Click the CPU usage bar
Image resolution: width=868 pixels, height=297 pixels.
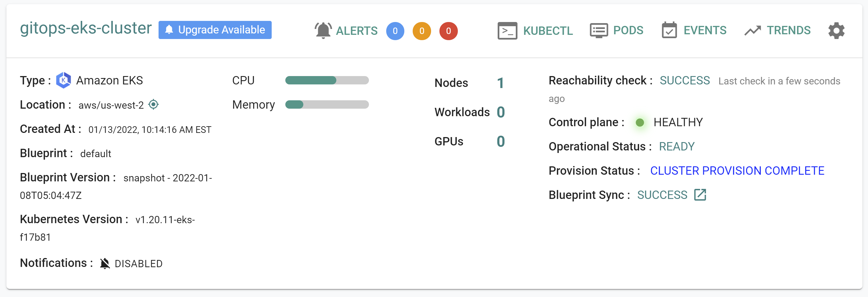[x=327, y=80]
